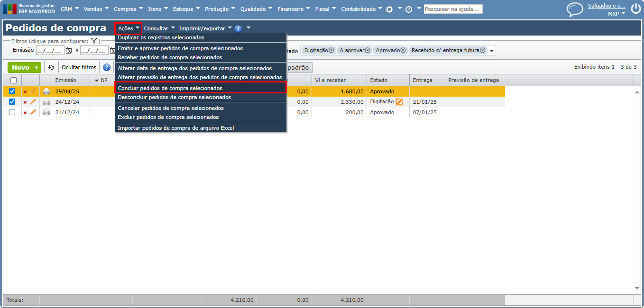This screenshot has width=644, height=308.
Task: Edit the 2.330,00 order with pencil
Action: point(33,102)
